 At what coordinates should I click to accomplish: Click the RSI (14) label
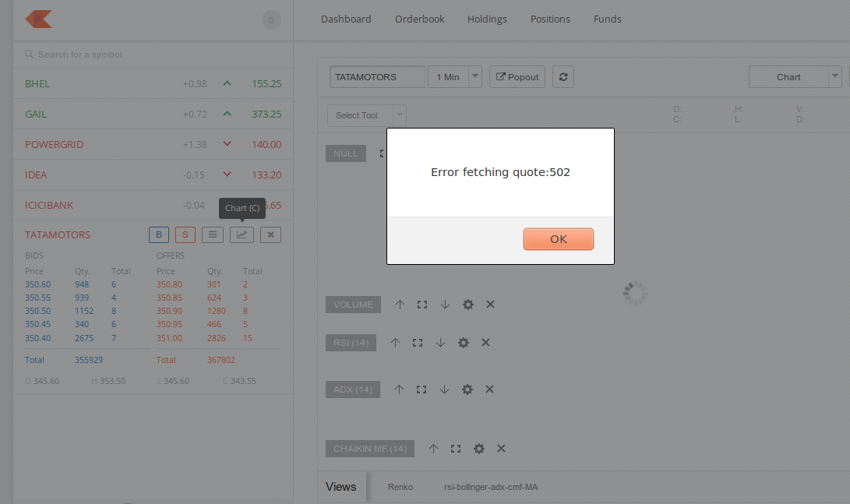pos(351,343)
